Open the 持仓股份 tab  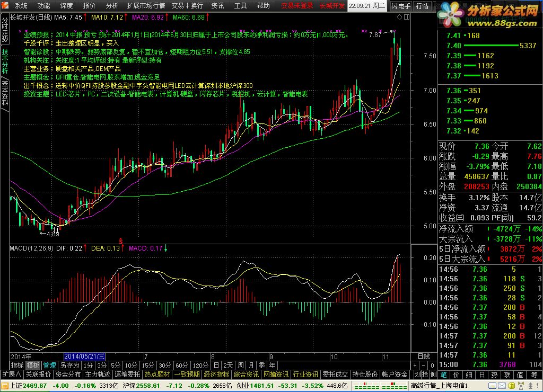tap(365, 375)
